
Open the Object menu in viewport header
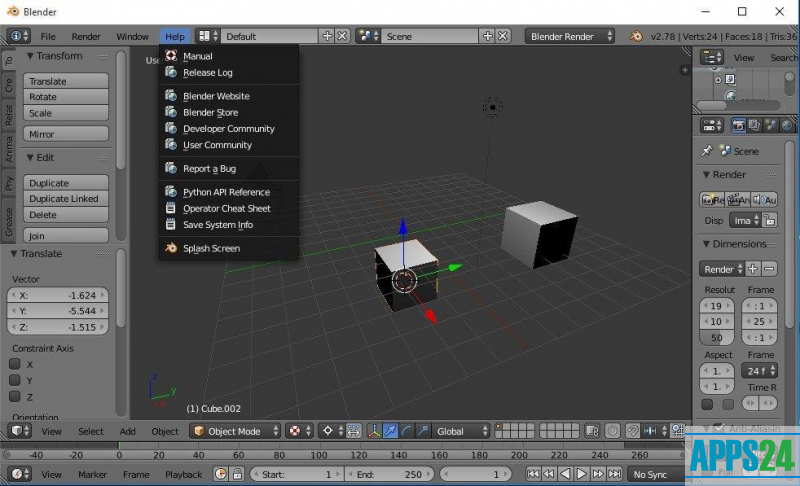coord(165,431)
